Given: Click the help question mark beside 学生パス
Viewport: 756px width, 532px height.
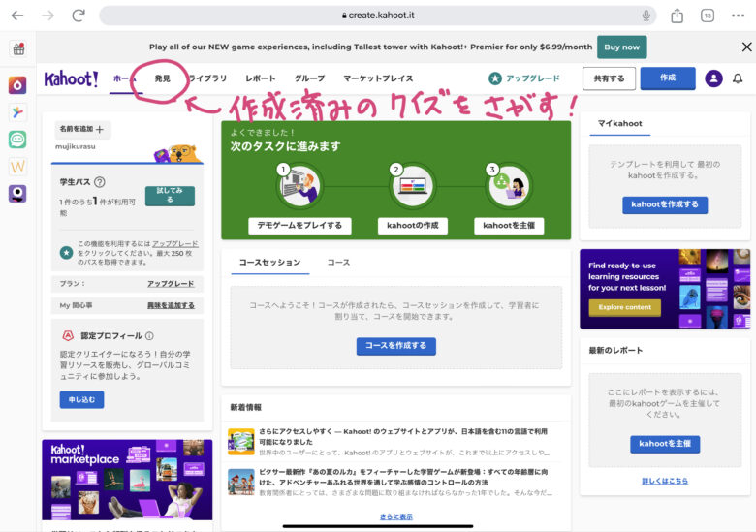Looking at the screenshot, I should pyautogui.click(x=99, y=182).
